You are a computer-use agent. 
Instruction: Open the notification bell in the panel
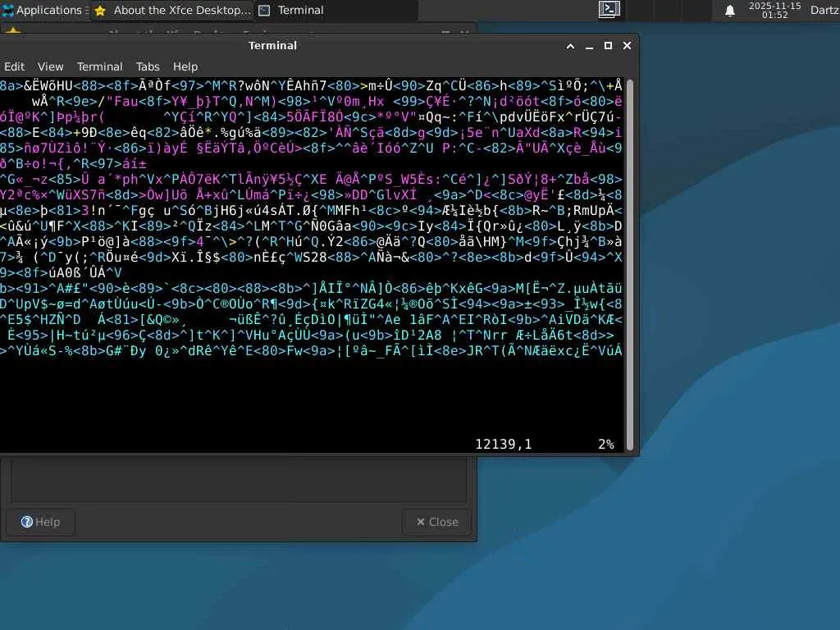pyautogui.click(x=729, y=11)
